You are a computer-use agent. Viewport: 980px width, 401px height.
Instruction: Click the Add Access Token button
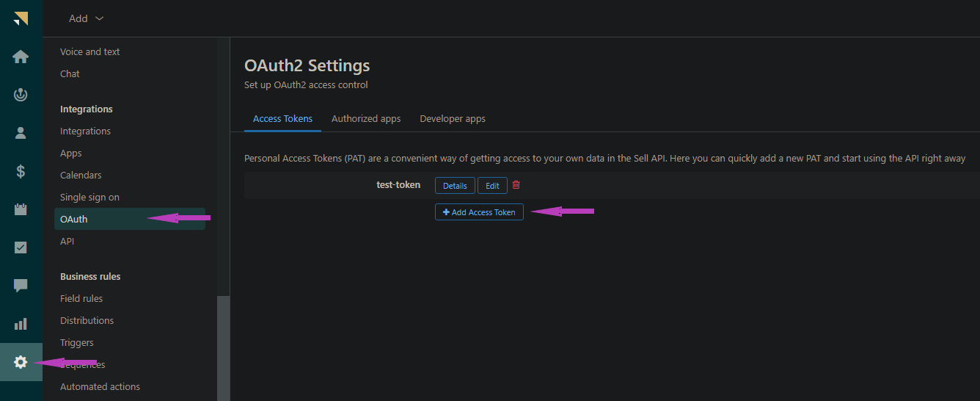(x=479, y=212)
